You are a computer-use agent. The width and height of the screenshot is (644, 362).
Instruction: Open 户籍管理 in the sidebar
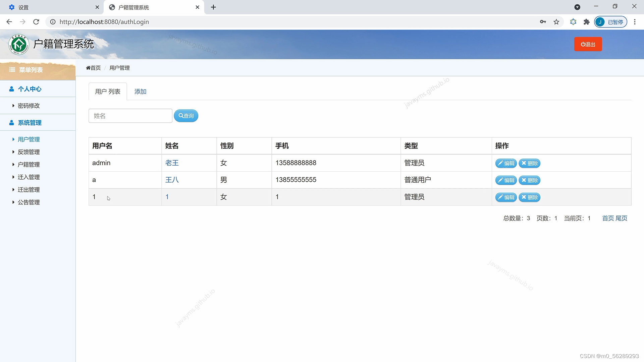(29, 165)
